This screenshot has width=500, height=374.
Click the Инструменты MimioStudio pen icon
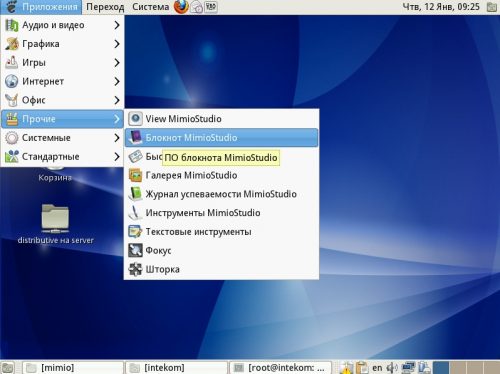135,213
